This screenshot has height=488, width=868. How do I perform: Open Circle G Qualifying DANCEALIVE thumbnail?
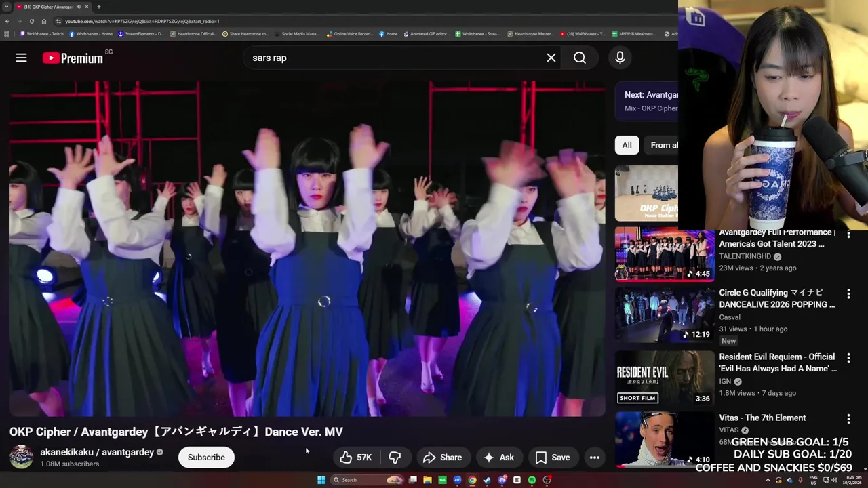point(665,315)
